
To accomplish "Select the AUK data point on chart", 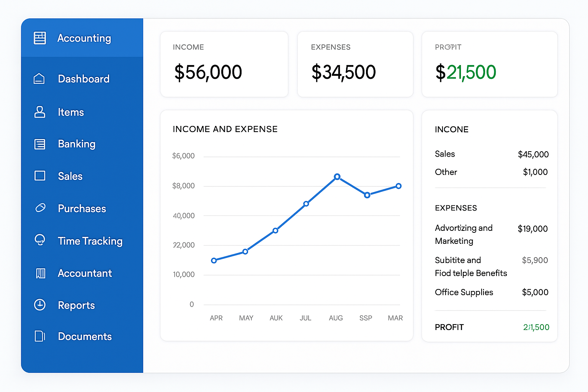I will point(275,230).
